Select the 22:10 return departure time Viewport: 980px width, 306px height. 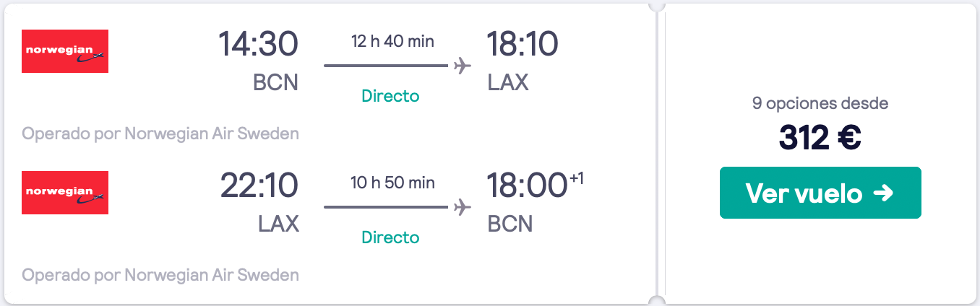click(258, 185)
